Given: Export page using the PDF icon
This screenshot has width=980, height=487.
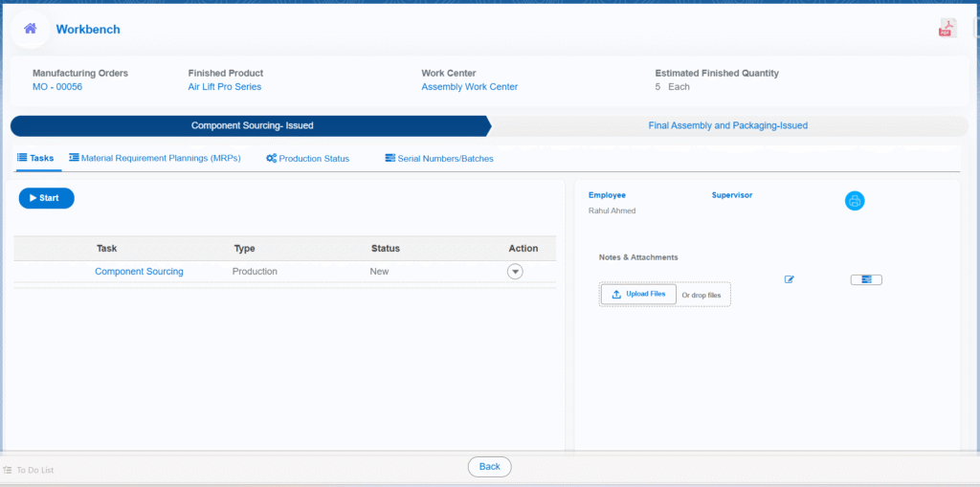Looking at the screenshot, I should 947,29.
